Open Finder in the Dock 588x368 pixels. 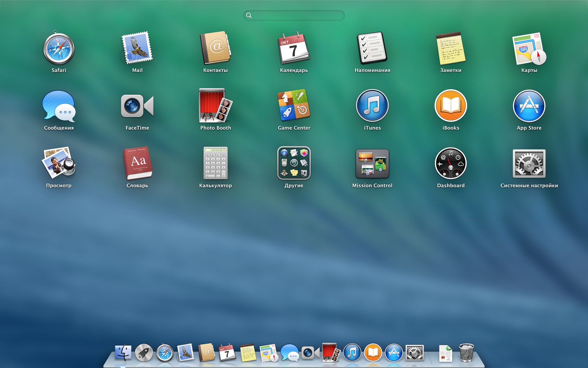[x=123, y=353]
